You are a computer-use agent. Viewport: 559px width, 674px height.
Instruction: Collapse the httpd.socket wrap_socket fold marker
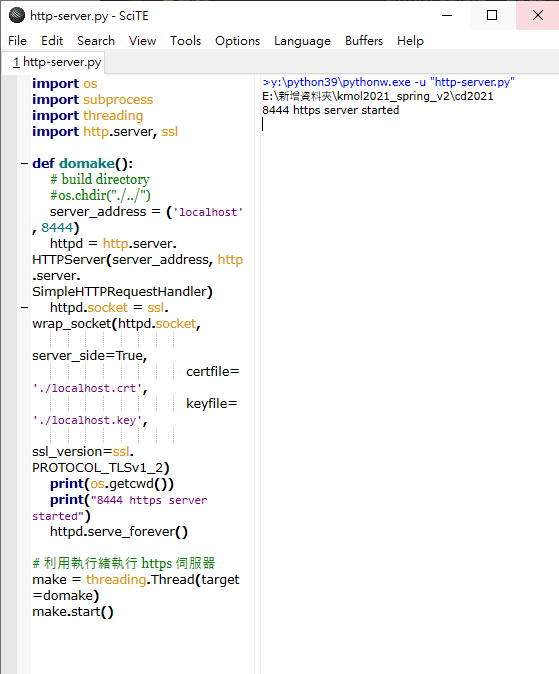(x=25, y=308)
